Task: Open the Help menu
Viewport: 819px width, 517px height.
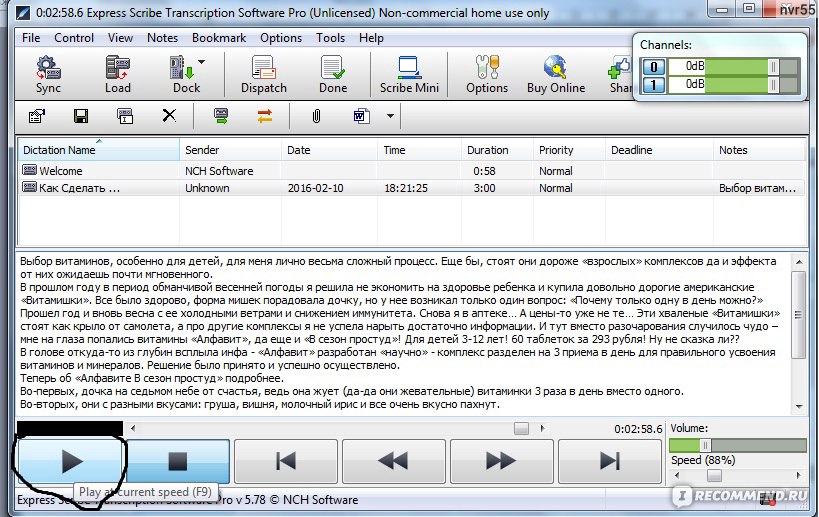Action: 371,38
